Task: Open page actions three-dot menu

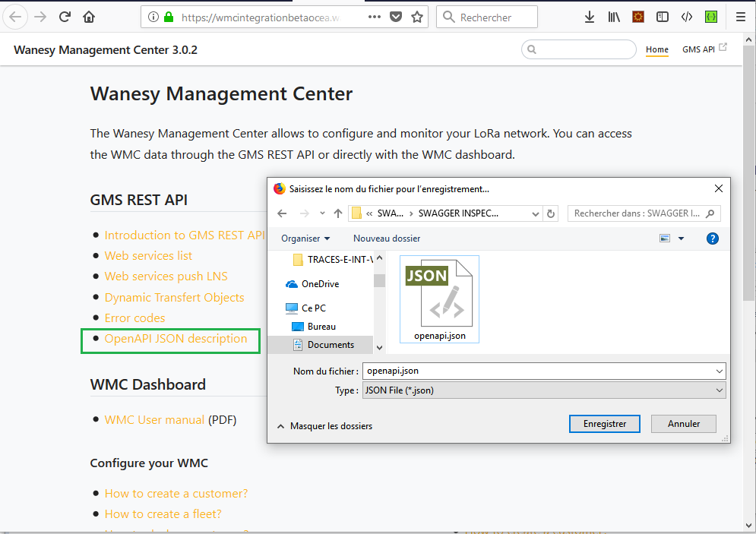Action: (375, 17)
